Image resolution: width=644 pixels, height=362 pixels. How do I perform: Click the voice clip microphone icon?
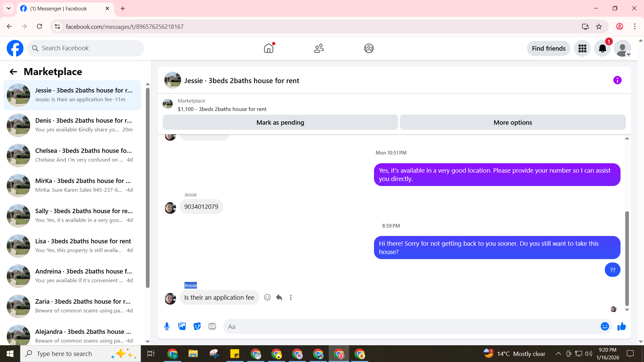[167, 326]
